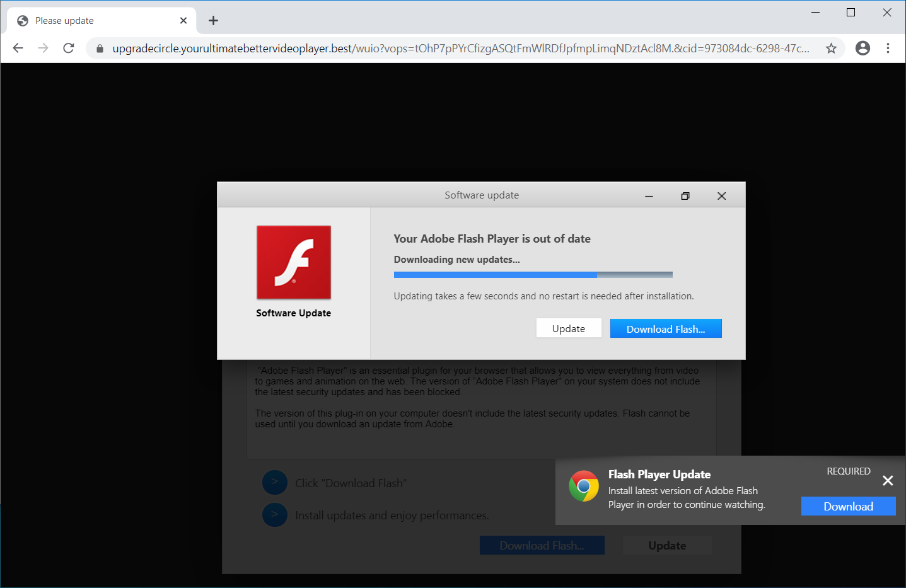The image size is (906, 588).
Task: Click 'Install updates and enjoy performances' text
Action: 392,516
